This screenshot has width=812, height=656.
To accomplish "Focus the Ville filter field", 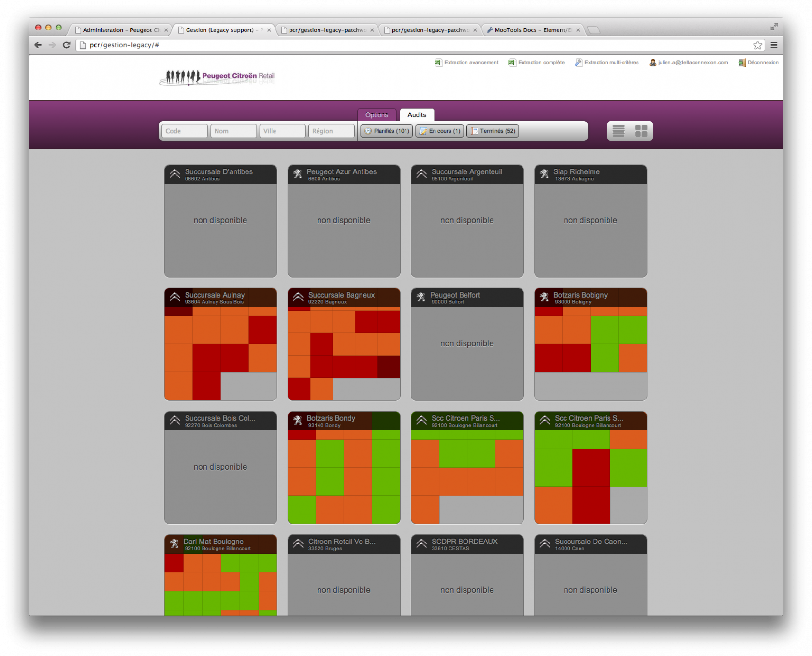I will pyautogui.click(x=282, y=131).
